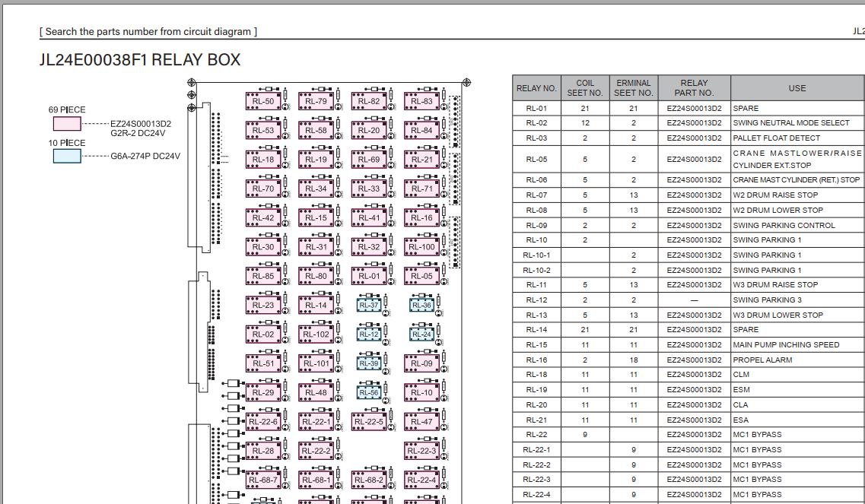Click the blue RL-36 relay
The height and width of the screenshot is (504, 865).
[422, 305]
